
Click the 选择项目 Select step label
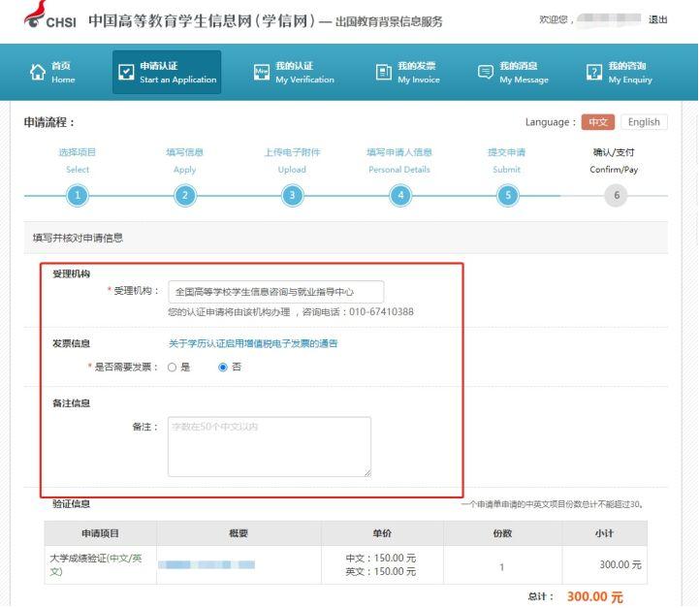click(78, 160)
